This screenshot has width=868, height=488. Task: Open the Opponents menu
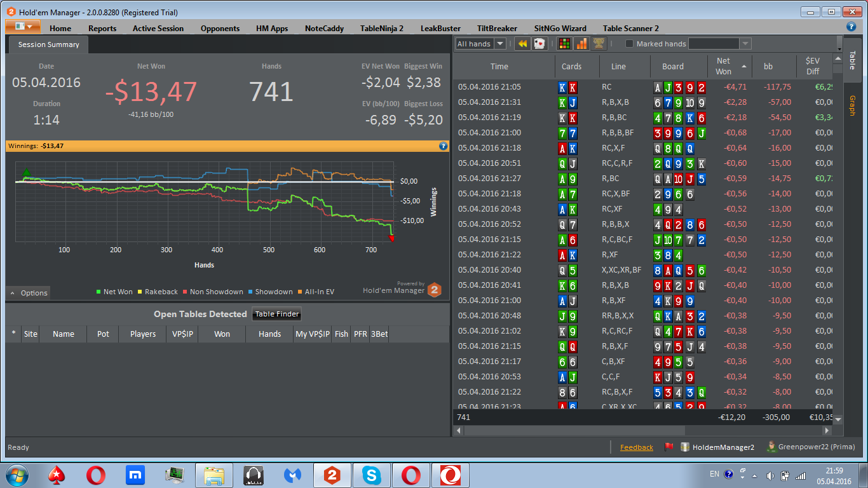coord(220,28)
